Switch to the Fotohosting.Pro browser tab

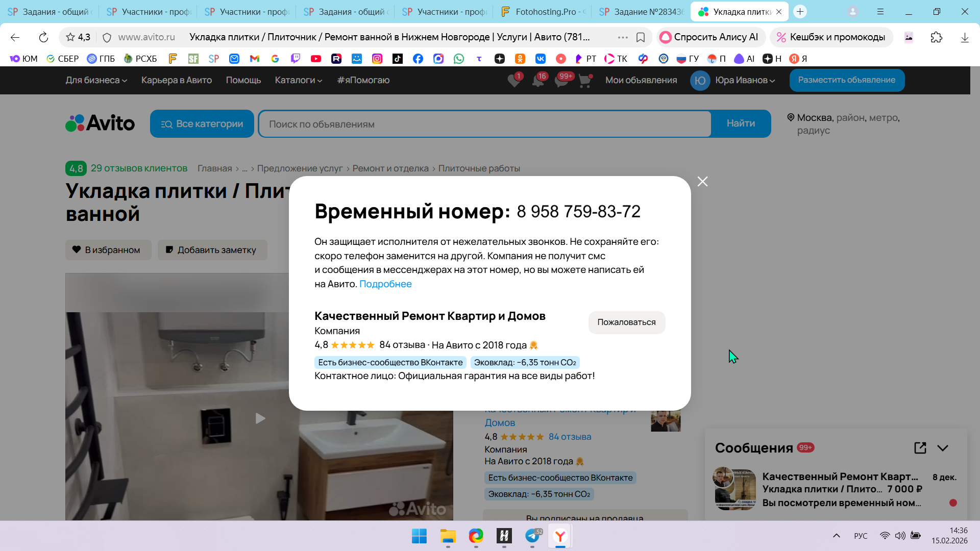point(543,11)
